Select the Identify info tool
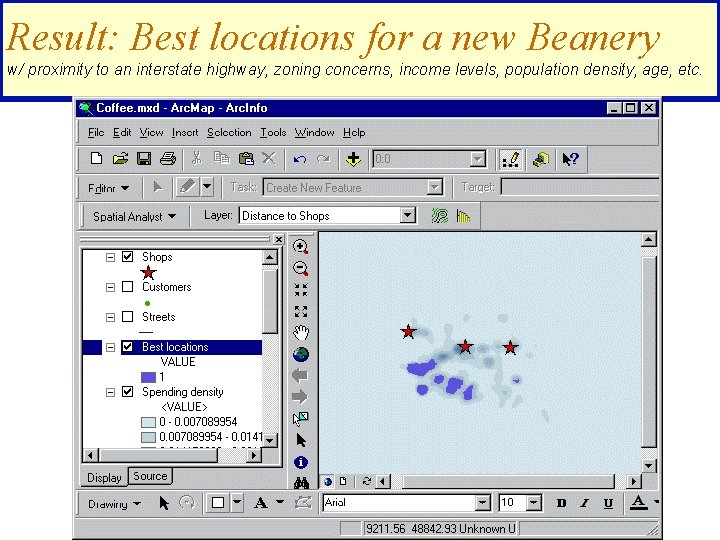 coord(301,462)
